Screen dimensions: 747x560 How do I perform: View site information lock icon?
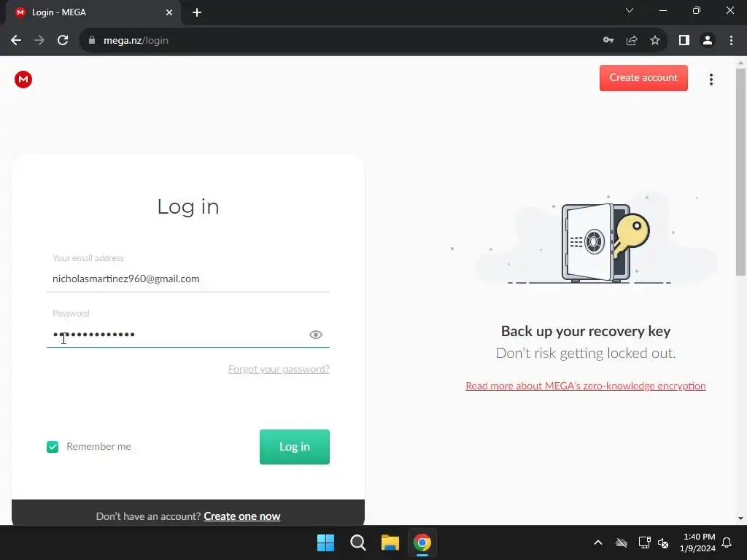[91, 41]
